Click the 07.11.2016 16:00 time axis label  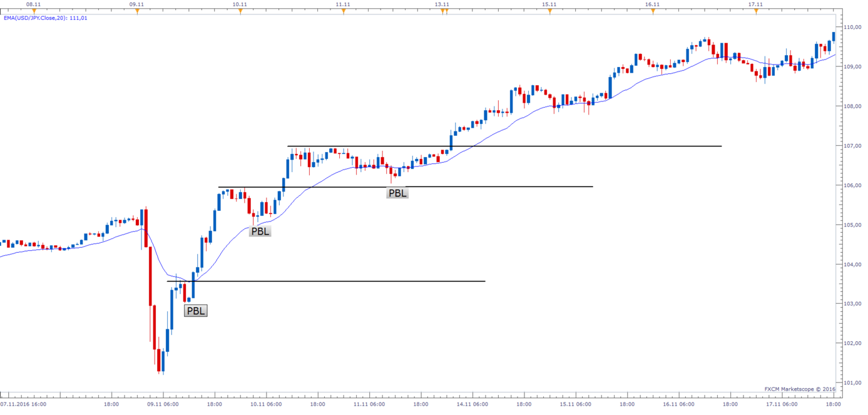(24, 404)
